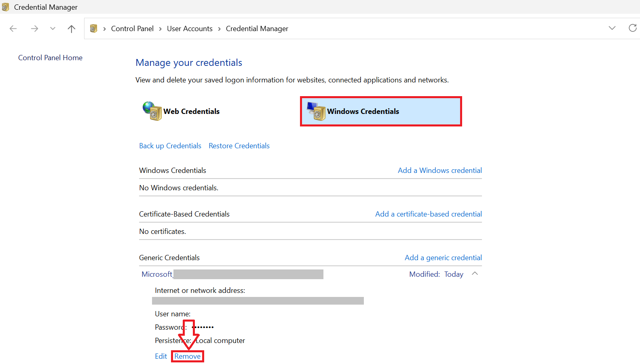The width and height of the screenshot is (640, 364).
Task: Click Certificate-Based Credentials section heading
Action: [x=184, y=214]
